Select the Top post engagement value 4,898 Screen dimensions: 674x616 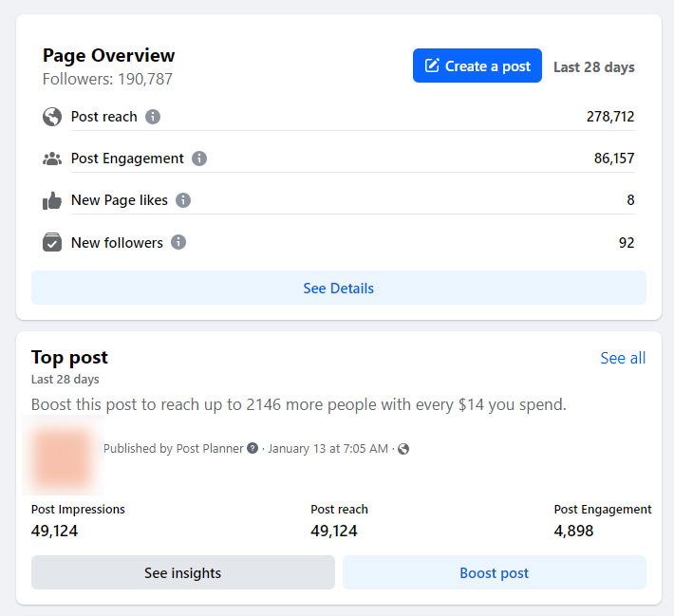[x=573, y=531]
